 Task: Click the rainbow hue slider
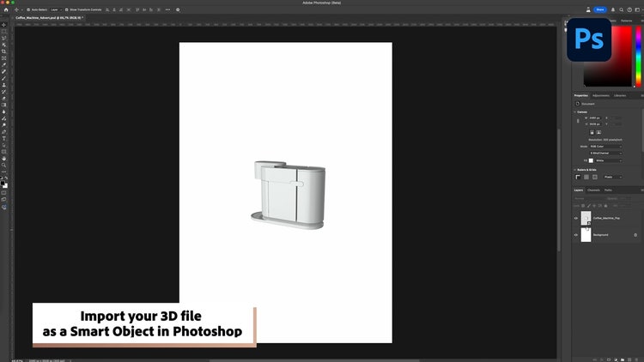click(638, 57)
